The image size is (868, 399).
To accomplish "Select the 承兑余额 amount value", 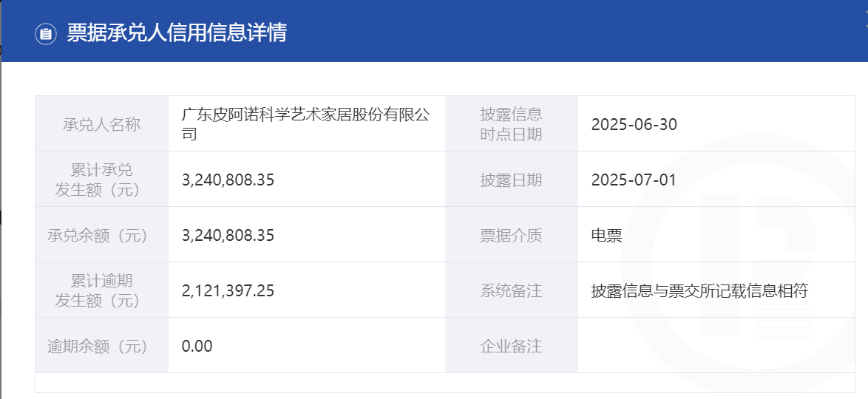I will 228,236.
